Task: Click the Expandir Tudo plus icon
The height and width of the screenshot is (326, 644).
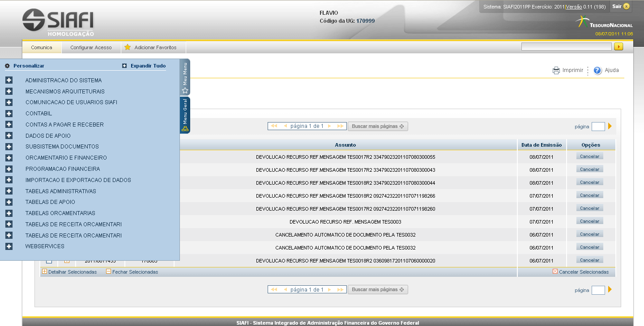Action: tap(124, 66)
